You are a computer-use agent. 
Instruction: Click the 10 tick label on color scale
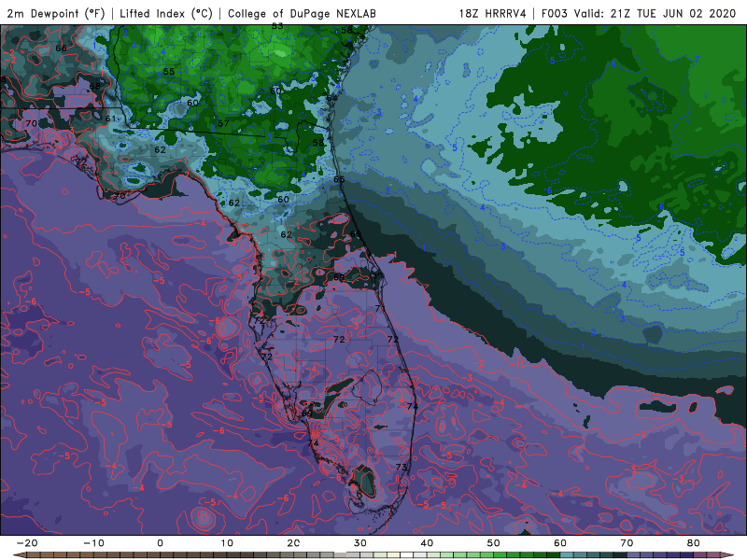point(227,543)
